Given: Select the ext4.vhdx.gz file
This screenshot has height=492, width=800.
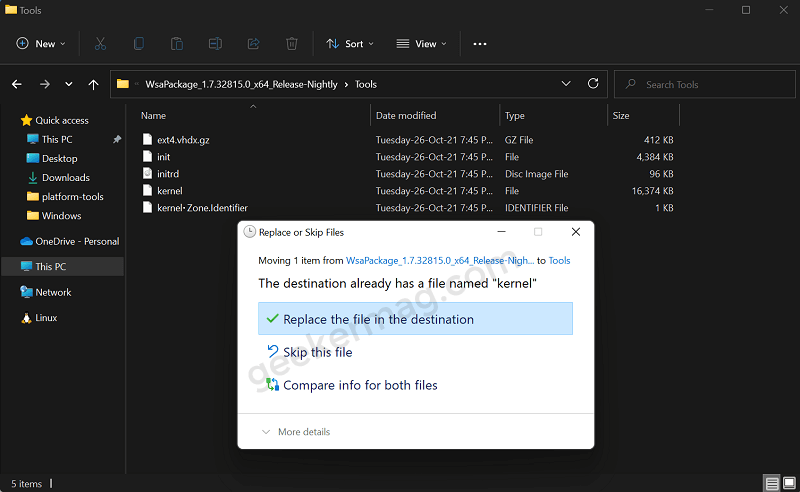Looking at the screenshot, I should coord(183,140).
